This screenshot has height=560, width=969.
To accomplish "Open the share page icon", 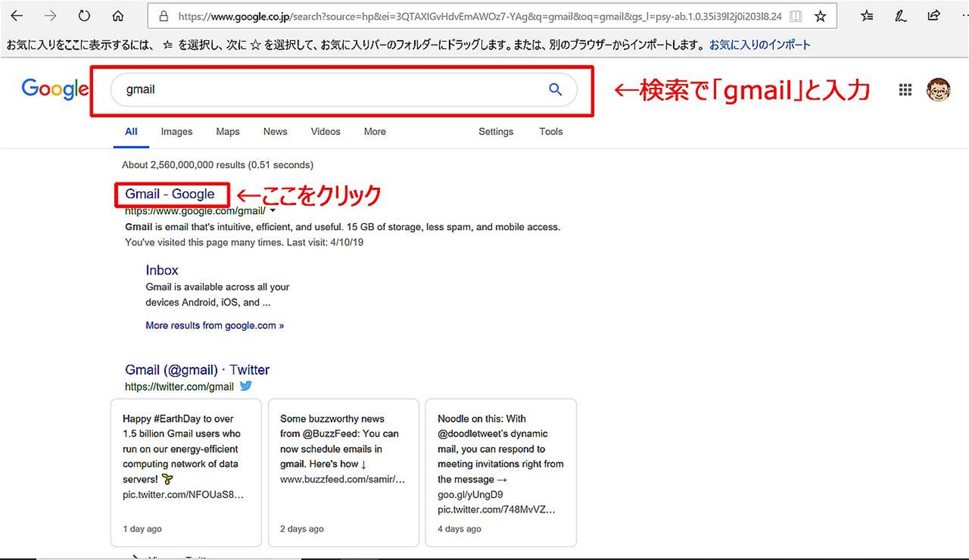I will [934, 16].
